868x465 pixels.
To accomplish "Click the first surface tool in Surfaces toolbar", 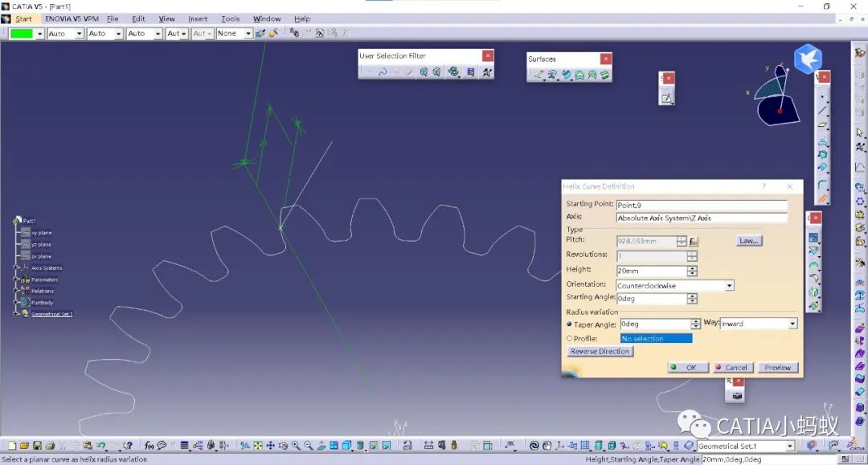I will pyautogui.click(x=538, y=75).
